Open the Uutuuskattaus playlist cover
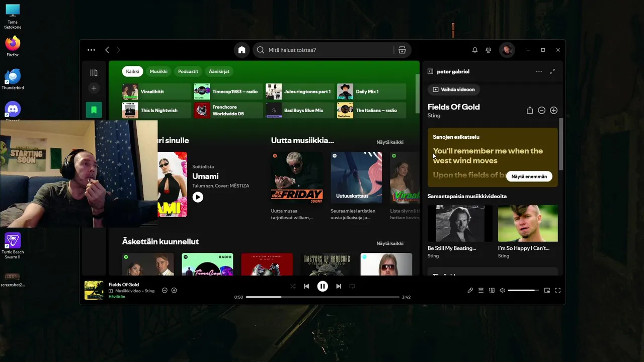This screenshot has height=362, width=644. pos(356,177)
